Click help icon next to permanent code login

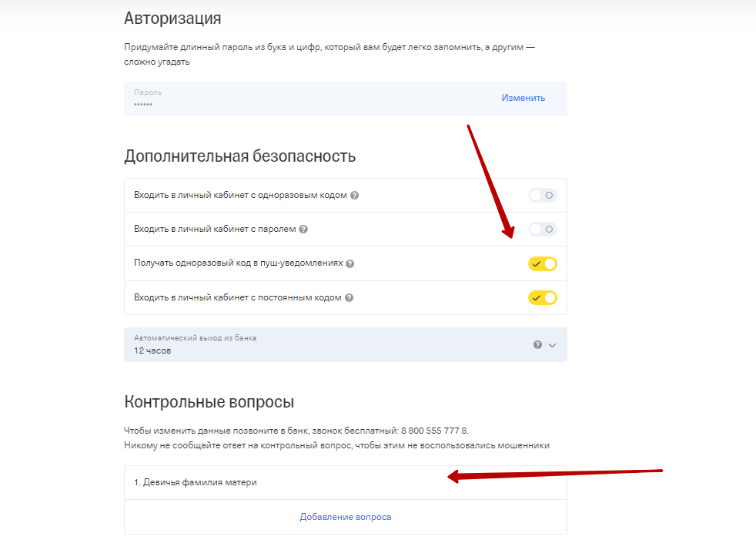click(349, 297)
